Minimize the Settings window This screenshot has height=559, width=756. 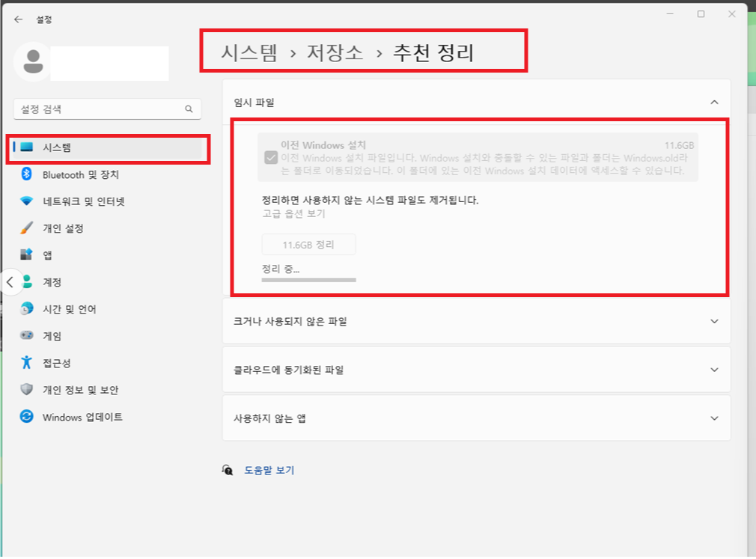click(x=670, y=14)
